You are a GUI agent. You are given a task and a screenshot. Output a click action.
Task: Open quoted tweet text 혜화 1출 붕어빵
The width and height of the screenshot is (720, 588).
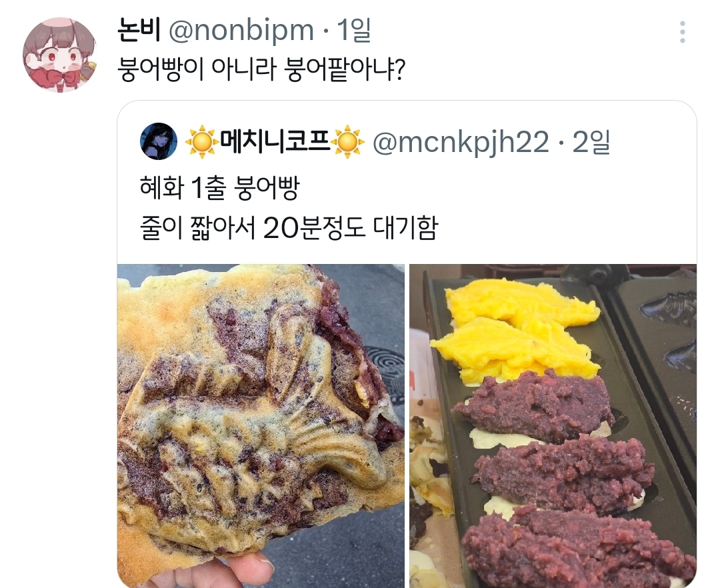point(219,188)
